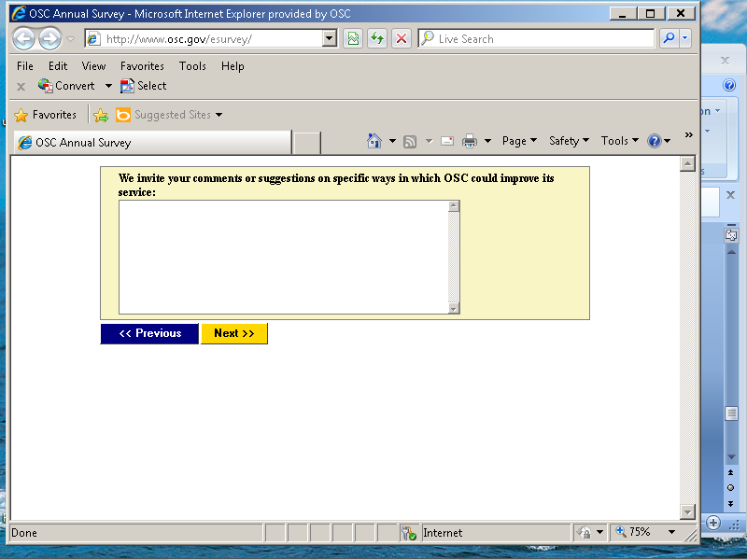This screenshot has height=560, width=747.
Task: Click the 75% zoom level button
Action: [x=634, y=532]
